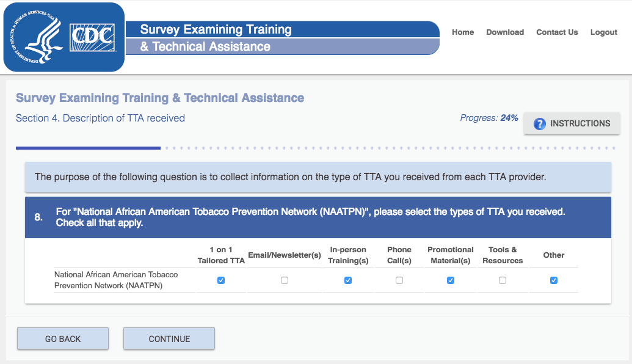Go to the Contact Us page

point(557,32)
